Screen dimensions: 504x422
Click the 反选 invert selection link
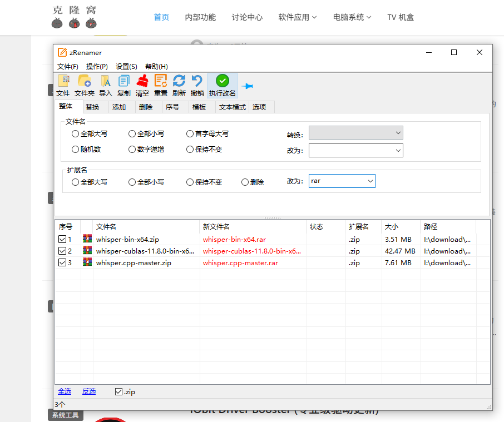(89, 391)
